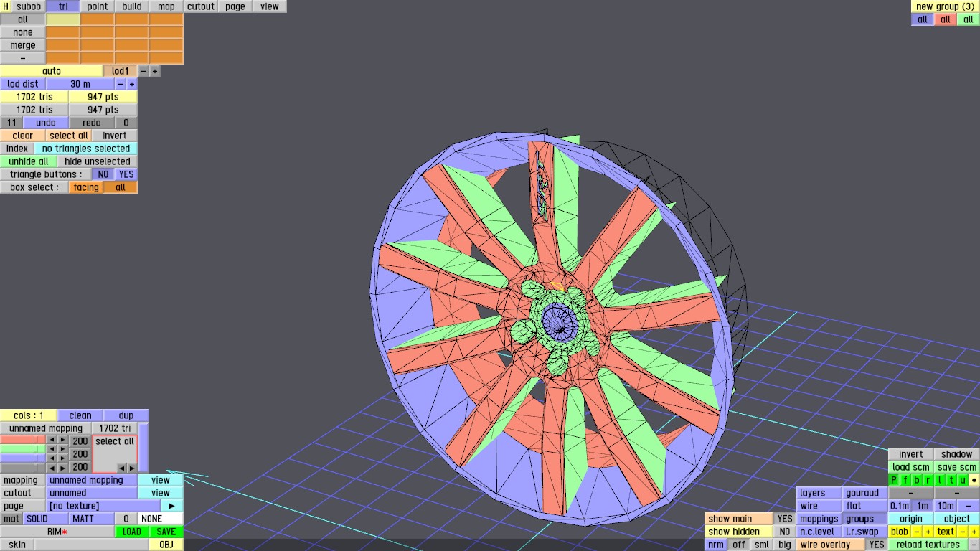This screenshot has height=551, width=980.
Task: Click the shadow button
Action: tap(957, 454)
